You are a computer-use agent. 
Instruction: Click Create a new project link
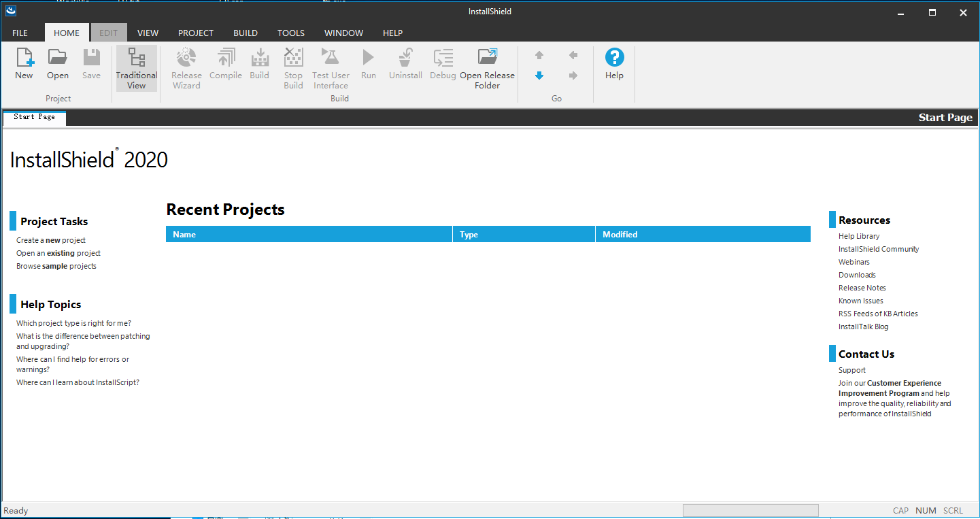pyautogui.click(x=51, y=240)
